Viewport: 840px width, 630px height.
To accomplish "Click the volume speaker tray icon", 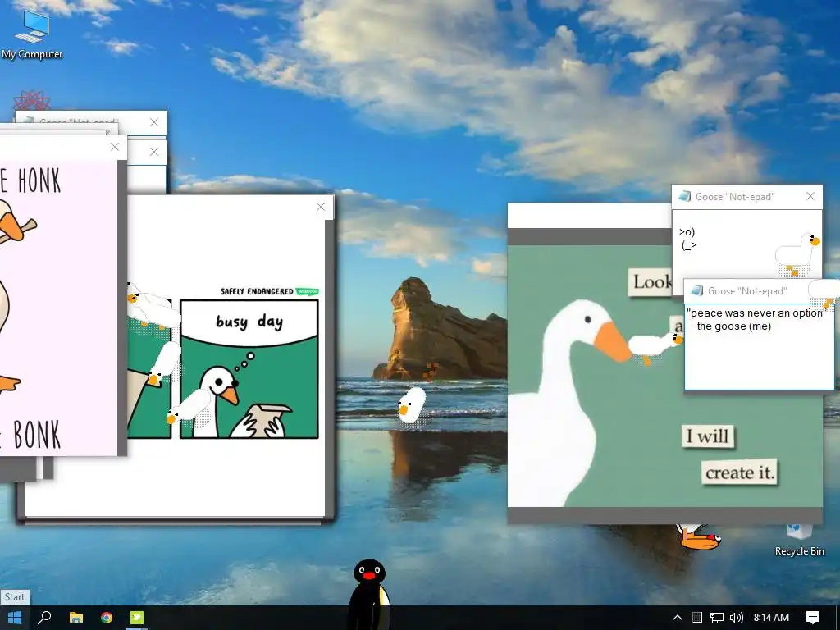I will 737,618.
